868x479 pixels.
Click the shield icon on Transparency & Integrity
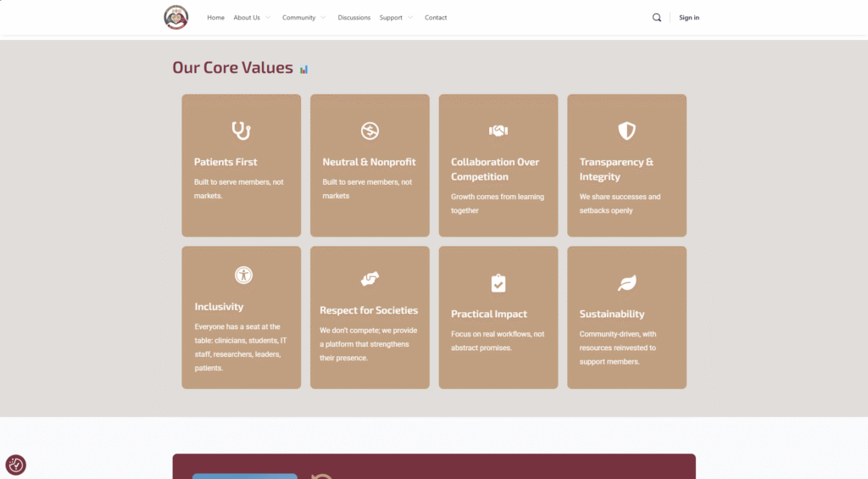pos(626,131)
